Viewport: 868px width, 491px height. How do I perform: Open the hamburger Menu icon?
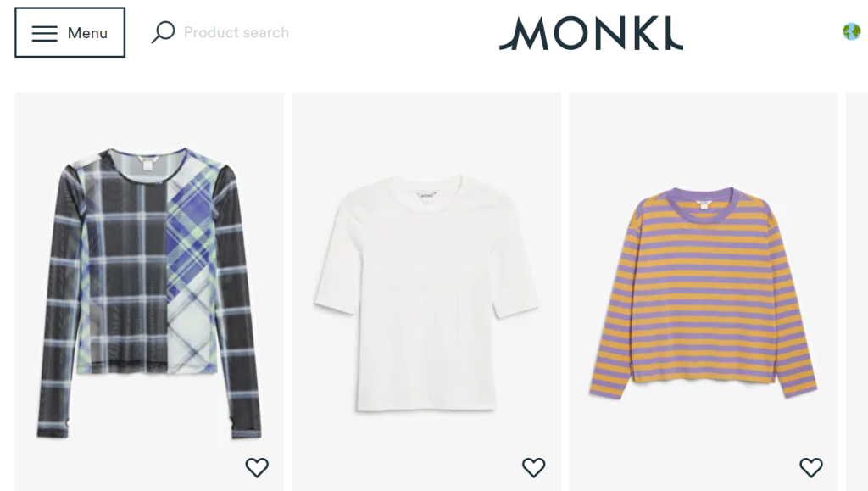click(44, 33)
